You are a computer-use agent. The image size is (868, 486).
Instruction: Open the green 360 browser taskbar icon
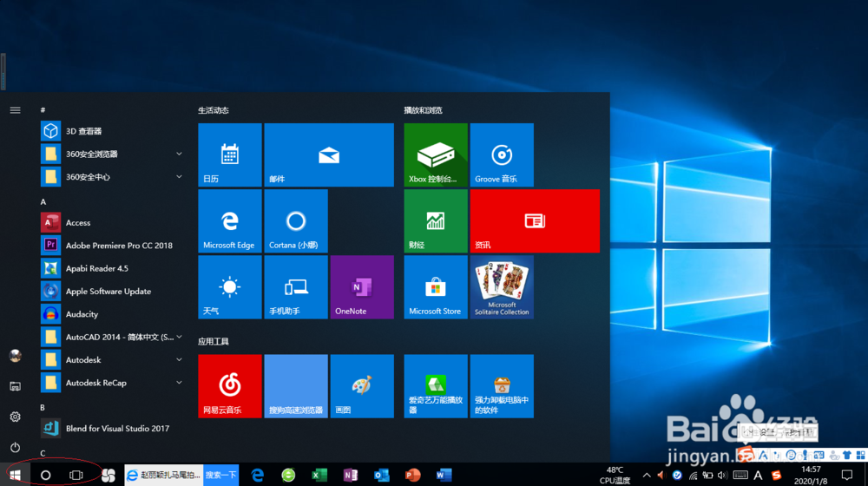pos(288,475)
